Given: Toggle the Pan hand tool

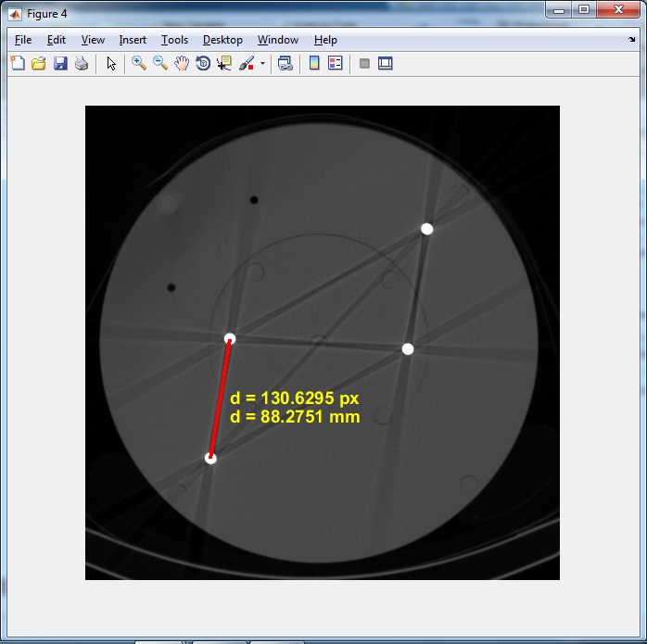Looking at the screenshot, I should pos(182,64).
